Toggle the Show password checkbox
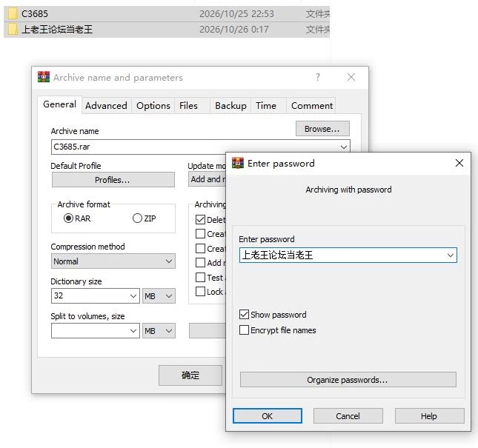Screen dimensions: 478x448 [244, 314]
